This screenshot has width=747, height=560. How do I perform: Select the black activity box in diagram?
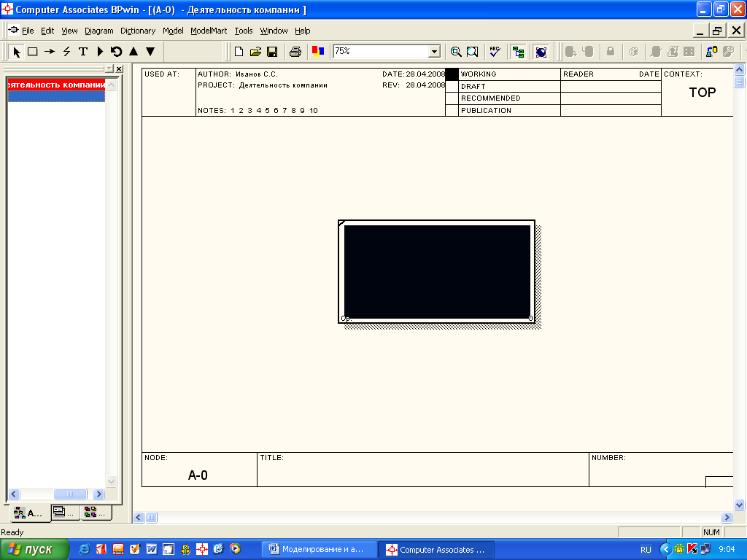click(437, 271)
